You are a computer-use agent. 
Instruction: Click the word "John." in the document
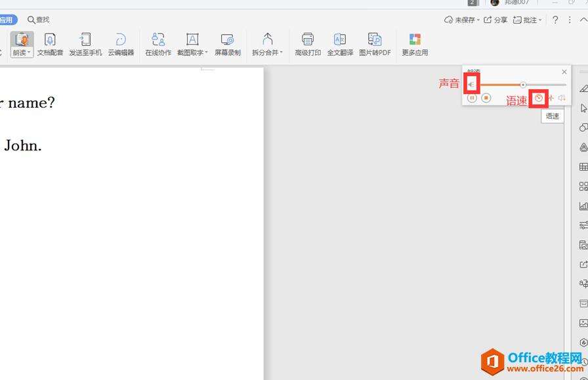click(x=23, y=146)
